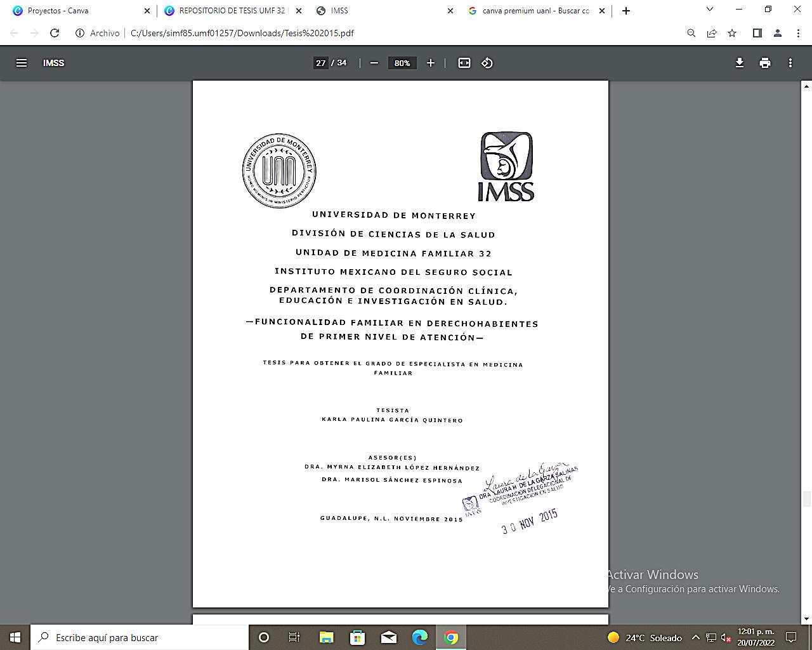Viewport: 812px width, 650px height.
Task: Open PDF viewer more actions menu
Action: pos(790,63)
